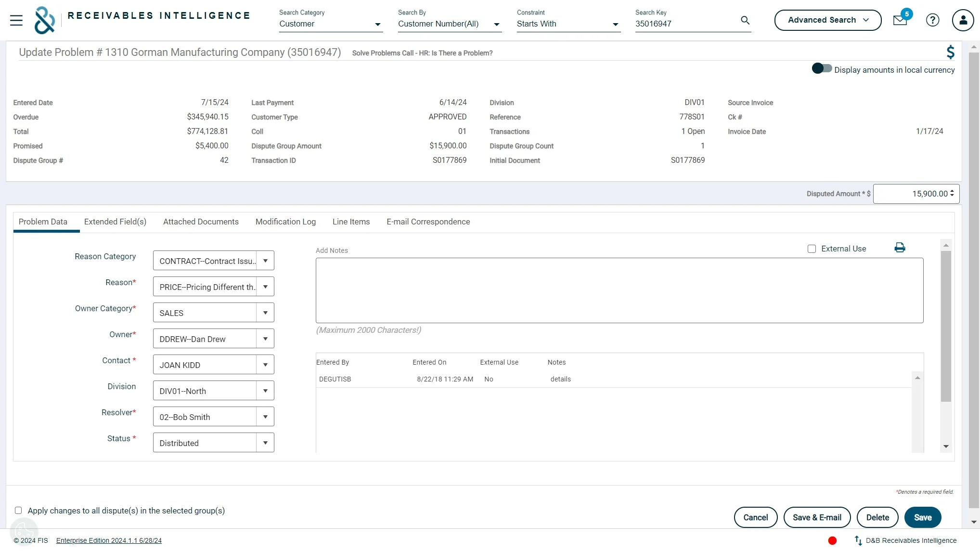980x552 pixels.
Task: Check Apply changes to all disputes
Action: pos(18,511)
